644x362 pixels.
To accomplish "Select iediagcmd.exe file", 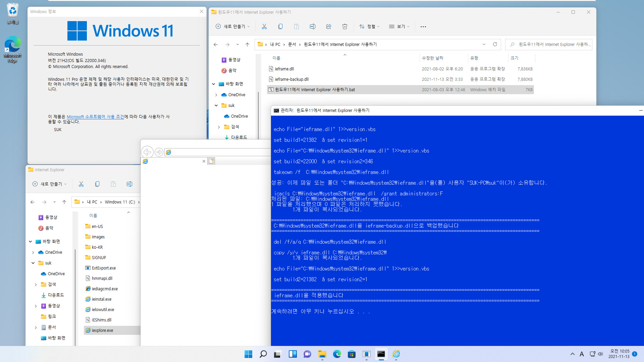I will 105,289.
